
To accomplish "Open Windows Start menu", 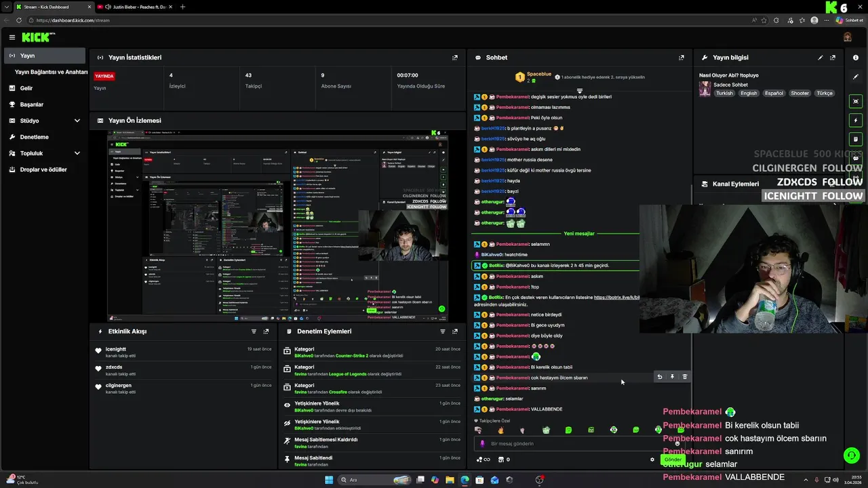I will pyautogui.click(x=329, y=480).
